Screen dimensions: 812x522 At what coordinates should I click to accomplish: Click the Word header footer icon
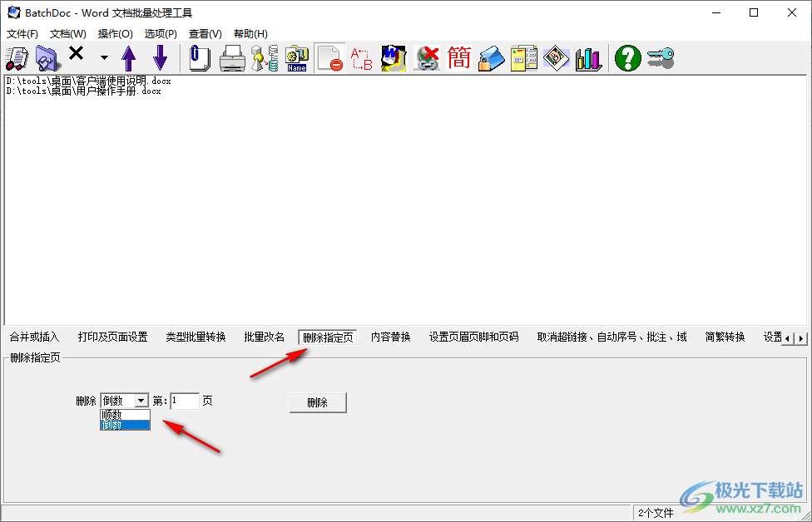coord(394,58)
